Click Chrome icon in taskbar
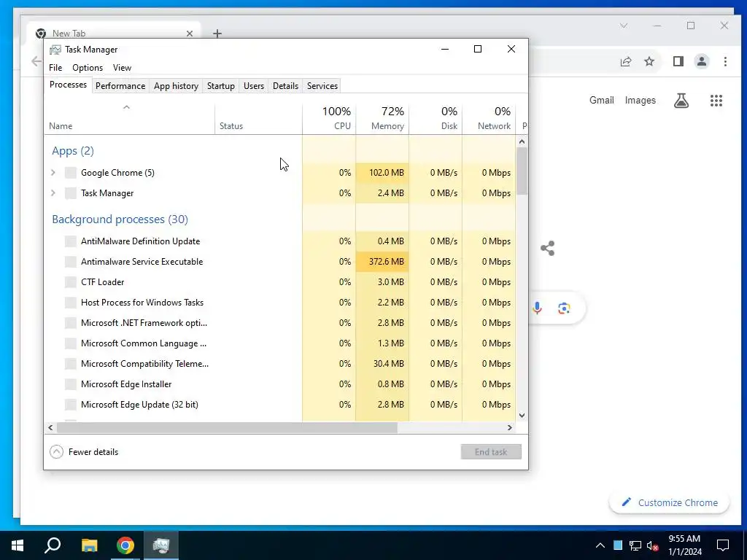747x560 pixels. pyautogui.click(x=125, y=545)
